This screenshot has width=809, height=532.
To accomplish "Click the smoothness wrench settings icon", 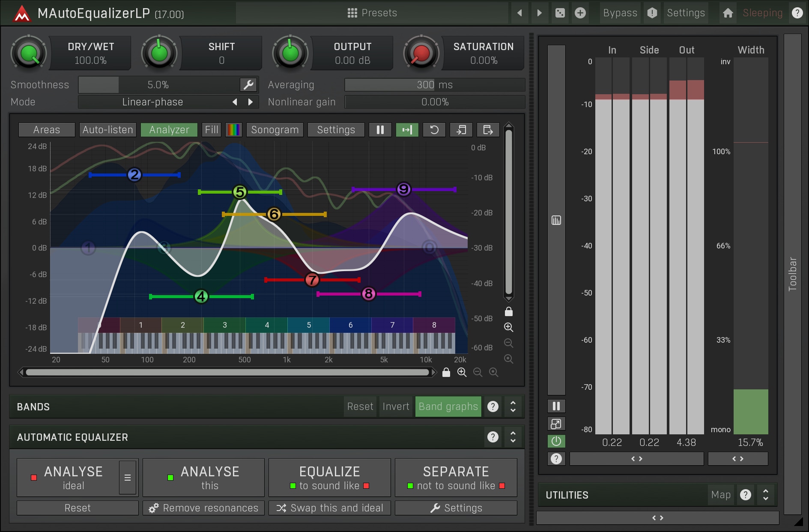I will click(248, 85).
